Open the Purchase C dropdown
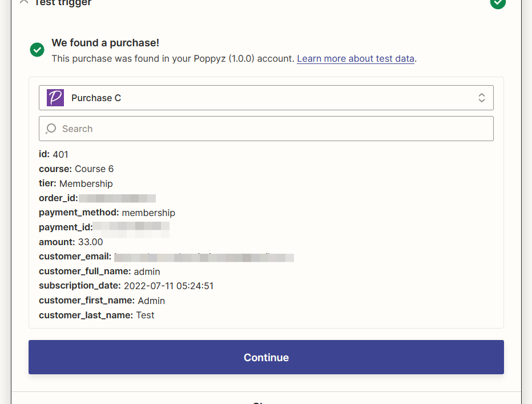 266,98
